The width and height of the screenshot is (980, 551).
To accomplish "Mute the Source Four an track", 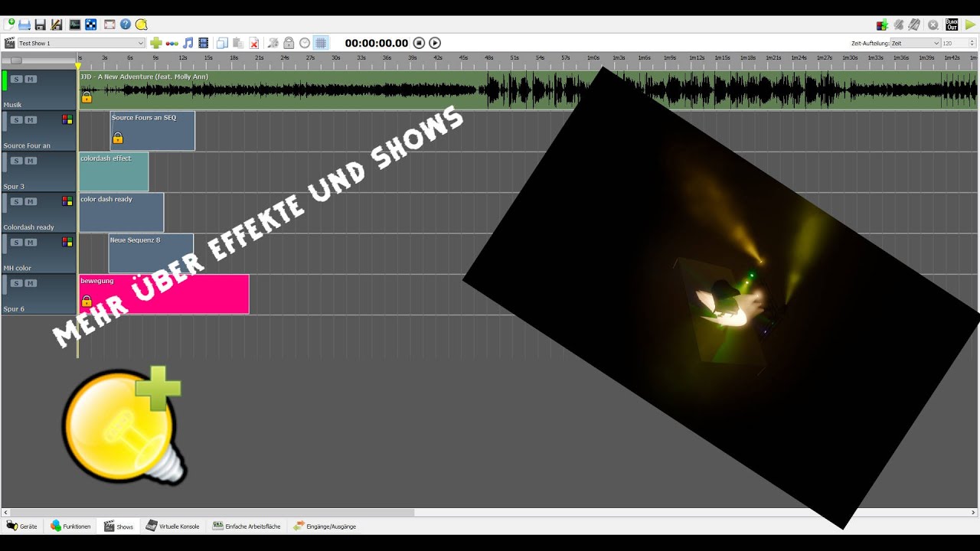I will click(x=31, y=120).
